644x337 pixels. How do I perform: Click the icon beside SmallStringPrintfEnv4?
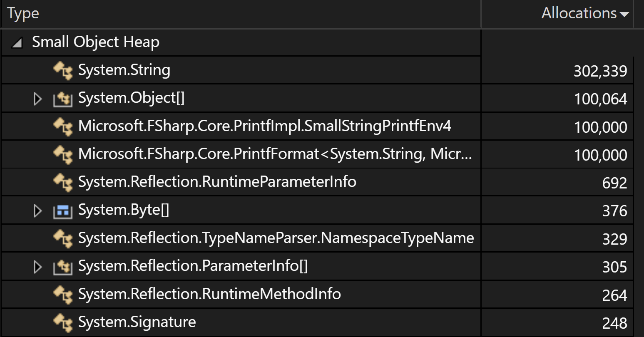click(64, 126)
